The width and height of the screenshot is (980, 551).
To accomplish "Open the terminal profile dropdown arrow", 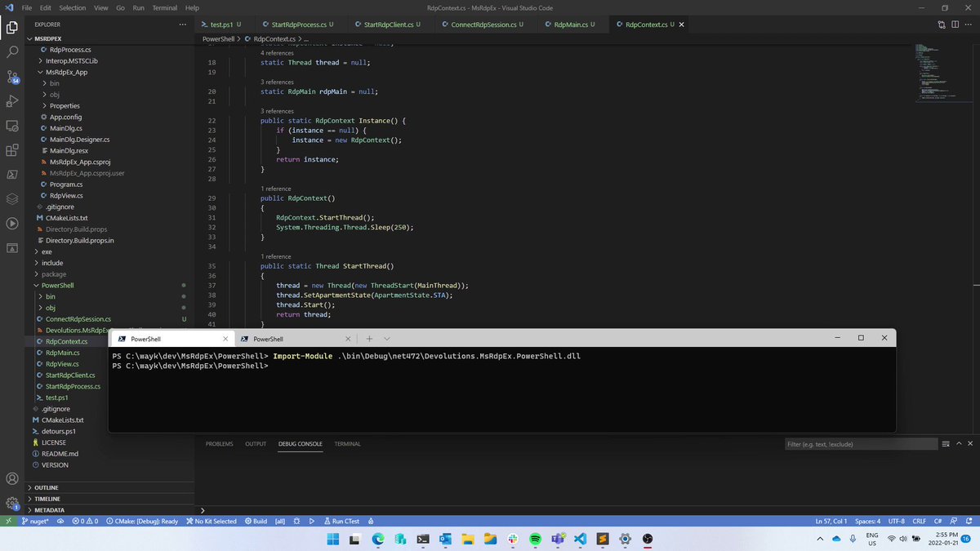I will click(386, 338).
